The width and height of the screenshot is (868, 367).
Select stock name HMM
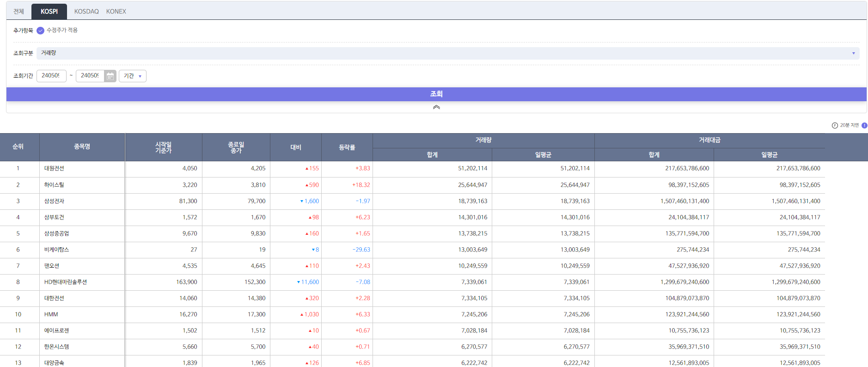[51, 314]
